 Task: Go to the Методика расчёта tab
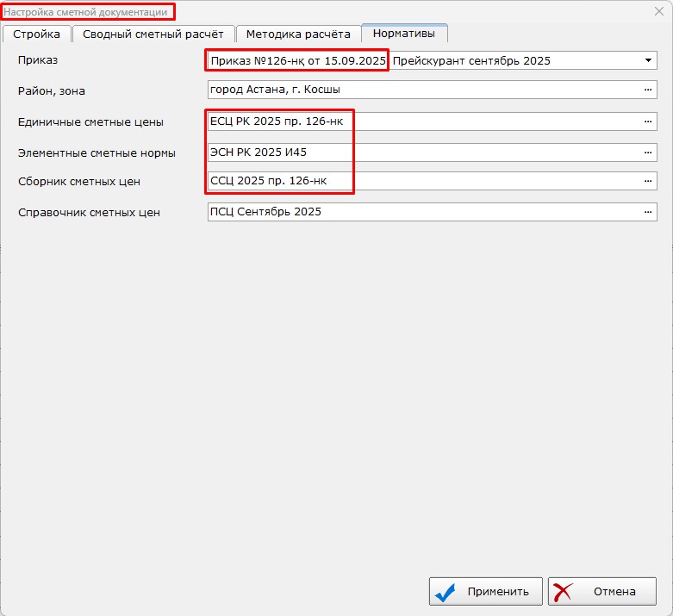[x=298, y=34]
